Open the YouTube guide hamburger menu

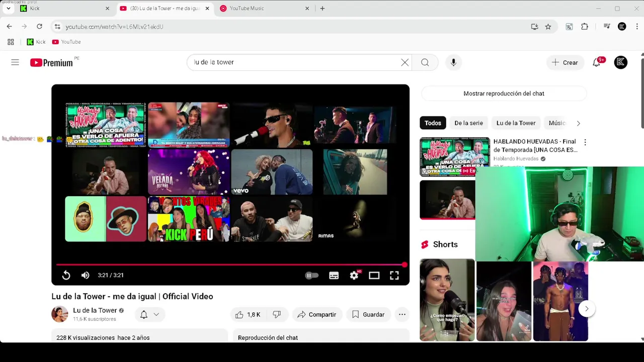pyautogui.click(x=15, y=62)
